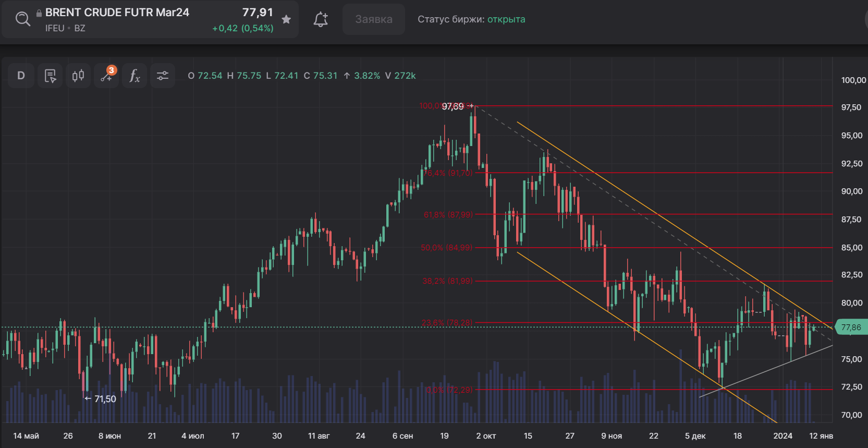Click the 92,50 price scale label
Screen dimensions: 868x448
click(x=851, y=164)
